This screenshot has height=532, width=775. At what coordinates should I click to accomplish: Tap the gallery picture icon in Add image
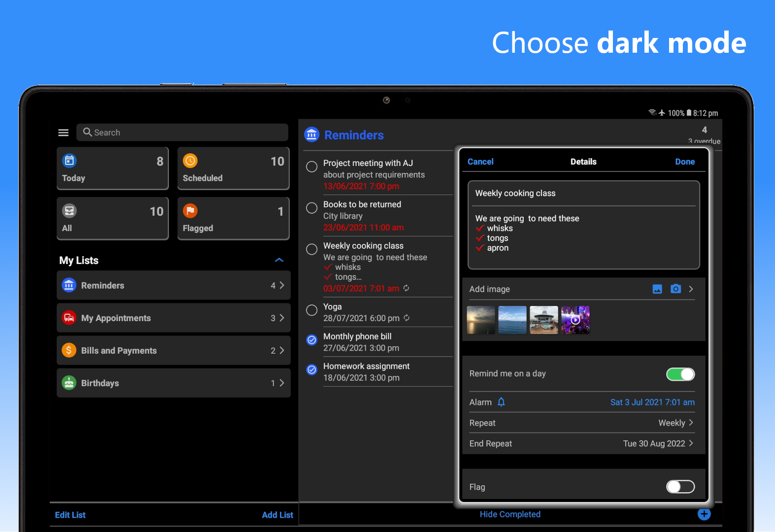657,289
